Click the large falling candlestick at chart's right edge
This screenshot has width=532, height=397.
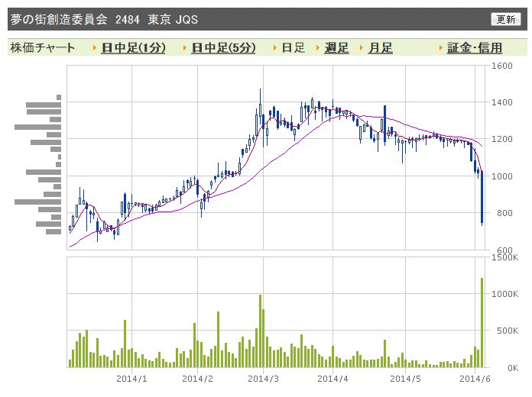[x=482, y=198]
